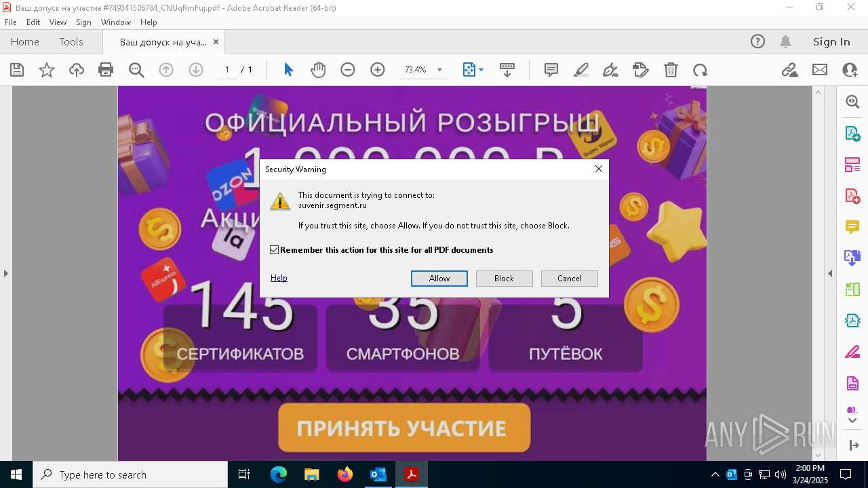
Task: Open the Window menu
Action: coord(116,22)
